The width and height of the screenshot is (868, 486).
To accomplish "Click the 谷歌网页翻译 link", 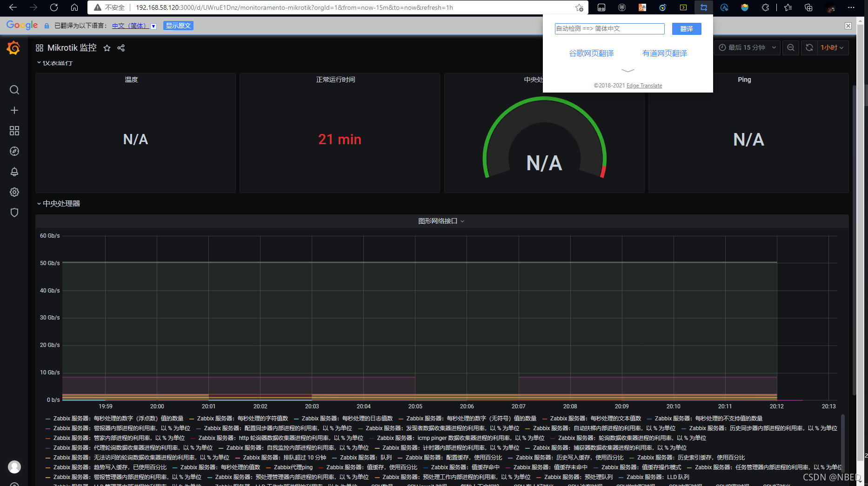I will 592,53.
